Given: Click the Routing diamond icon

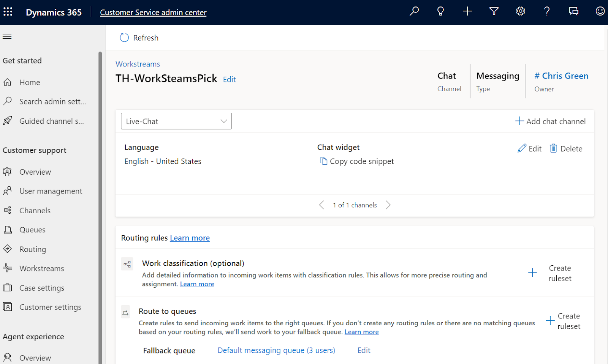Looking at the screenshot, I should [7, 249].
